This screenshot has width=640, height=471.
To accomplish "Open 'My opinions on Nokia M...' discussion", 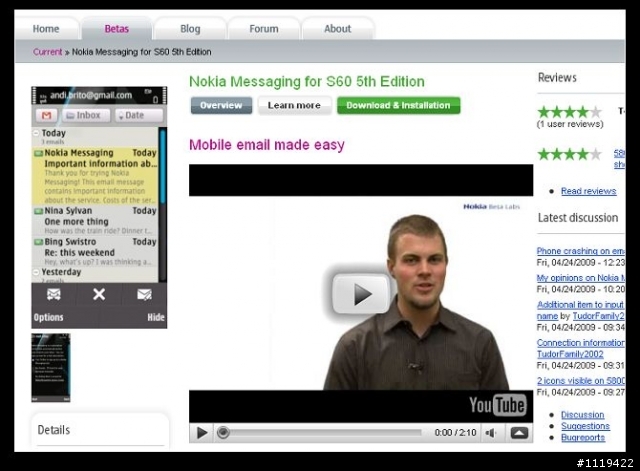I will pyautogui.click(x=580, y=278).
